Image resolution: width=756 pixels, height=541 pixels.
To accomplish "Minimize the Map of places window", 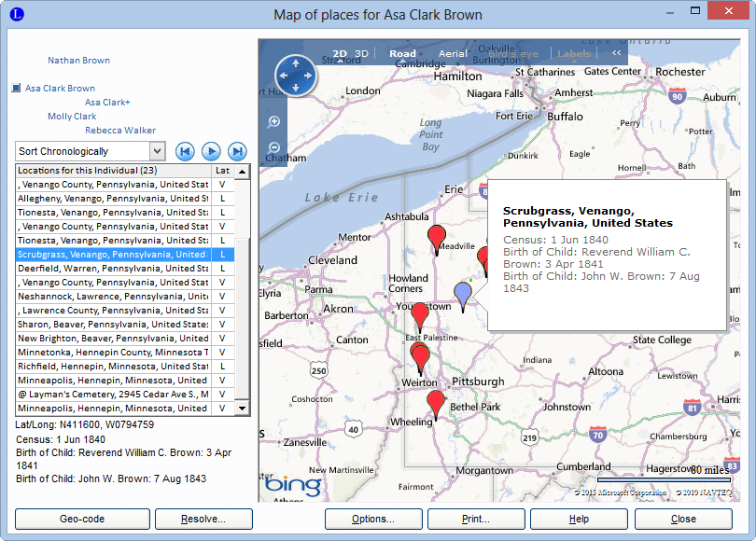I will click(670, 12).
